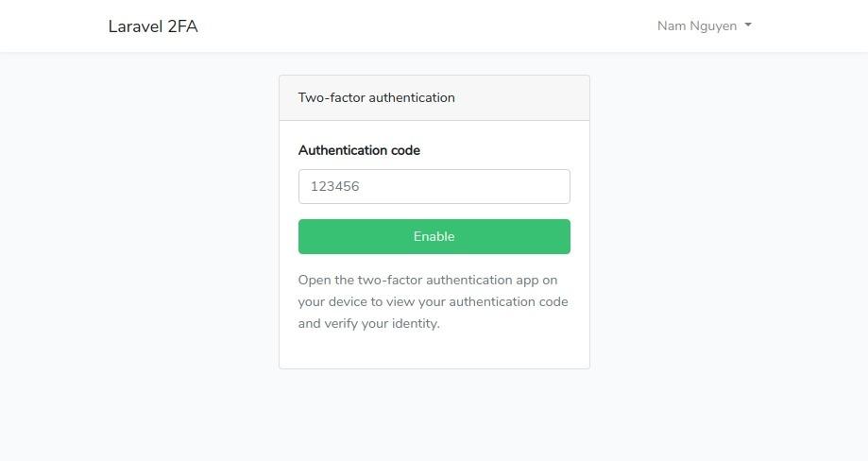Viewport: 868px width, 461px height.
Task: Go to home via Laravel 2FA logo
Action: tap(153, 26)
